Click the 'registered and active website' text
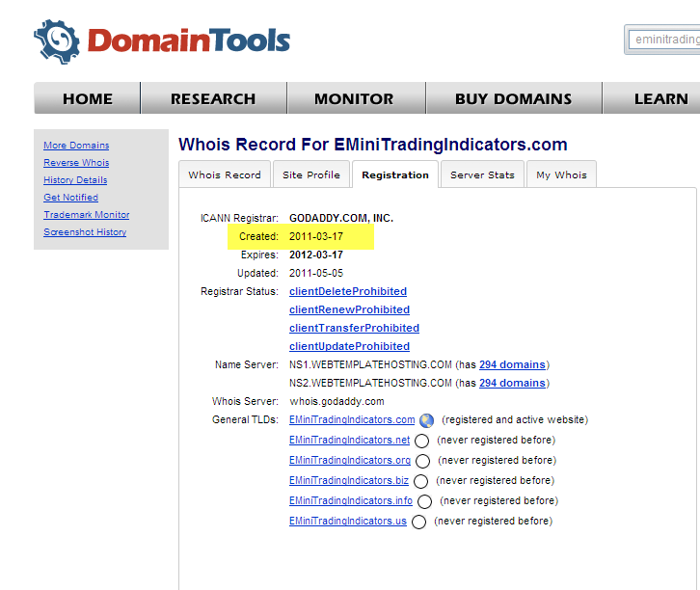700x590 pixels. 515,420
